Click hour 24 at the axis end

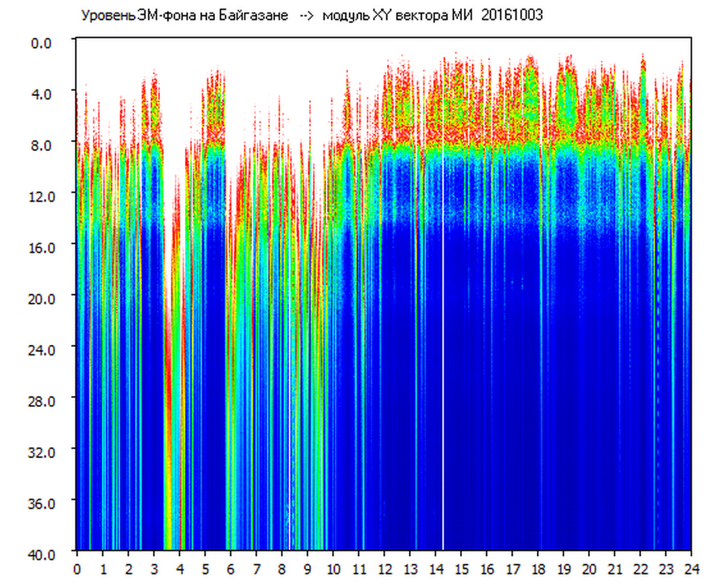click(x=691, y=569)
